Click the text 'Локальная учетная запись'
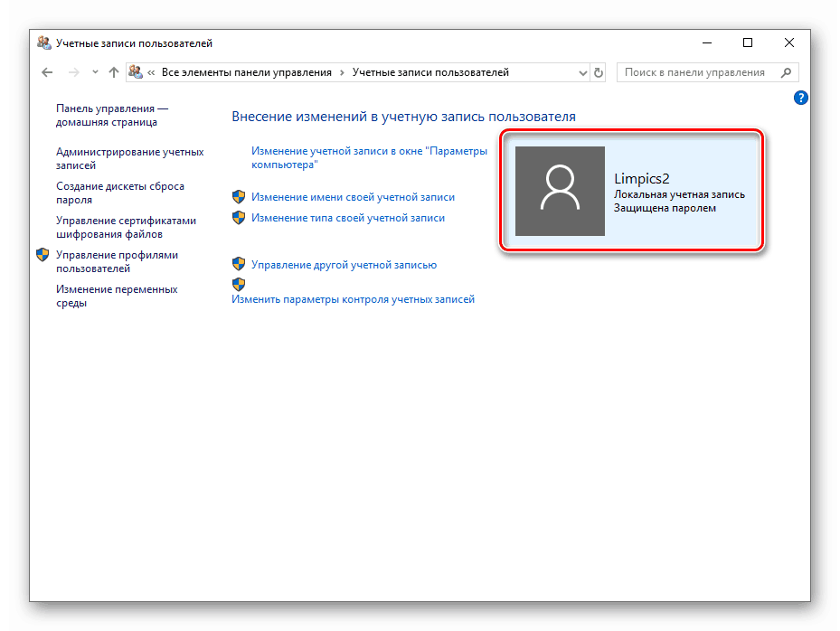Viewport: 840px width, 631px height. (x=679, y=194)
